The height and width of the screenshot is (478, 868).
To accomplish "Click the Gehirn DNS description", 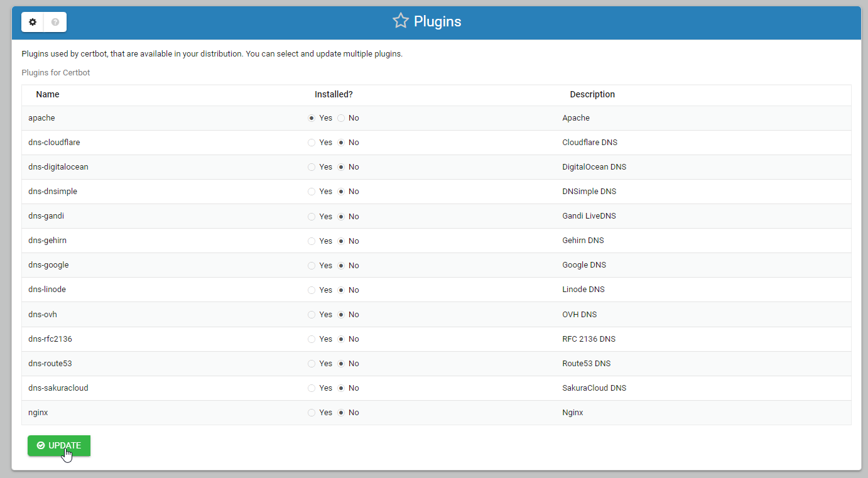I will coord(583,241).
